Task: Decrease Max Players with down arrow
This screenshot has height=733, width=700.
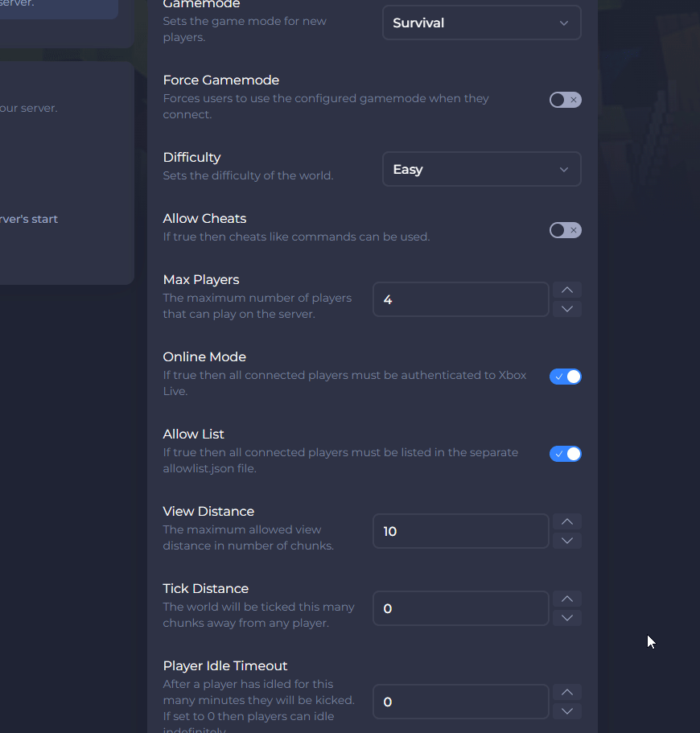Action: 567,309
